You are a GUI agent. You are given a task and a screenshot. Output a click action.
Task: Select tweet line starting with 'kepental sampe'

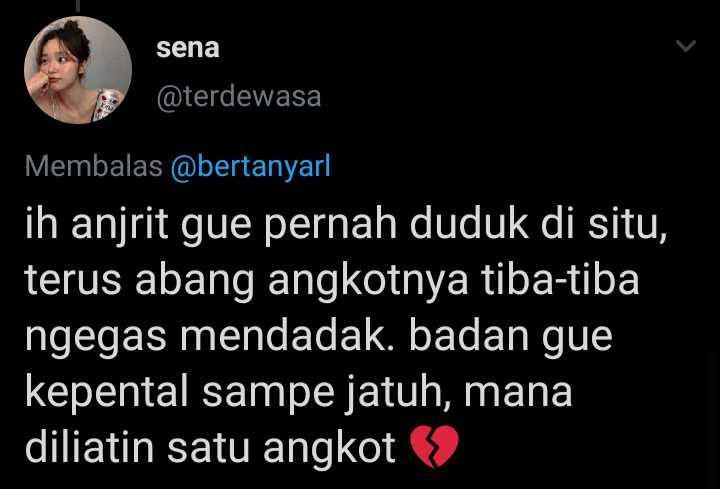[298, 393]
